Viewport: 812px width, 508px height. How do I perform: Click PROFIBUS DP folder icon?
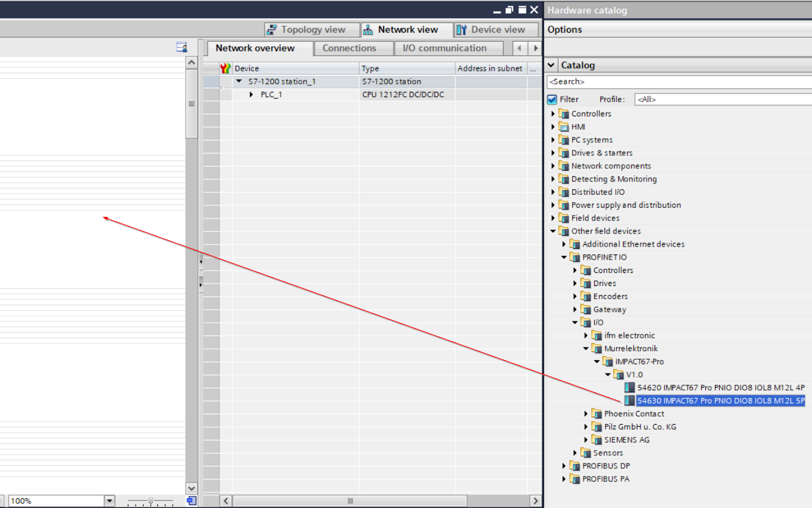[x=574, y=466]
